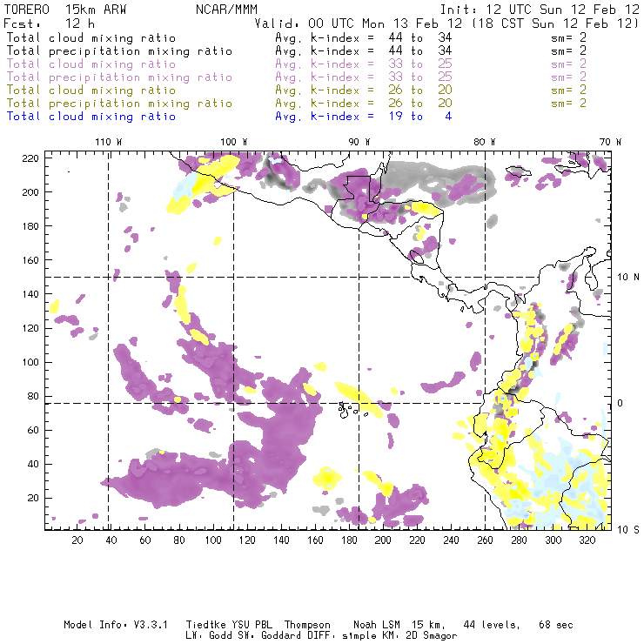Click the blue 'Avg. k-index = 19 to 4' text
The height and width of the screenshot is (644, 644).
(x=364, y=117)
